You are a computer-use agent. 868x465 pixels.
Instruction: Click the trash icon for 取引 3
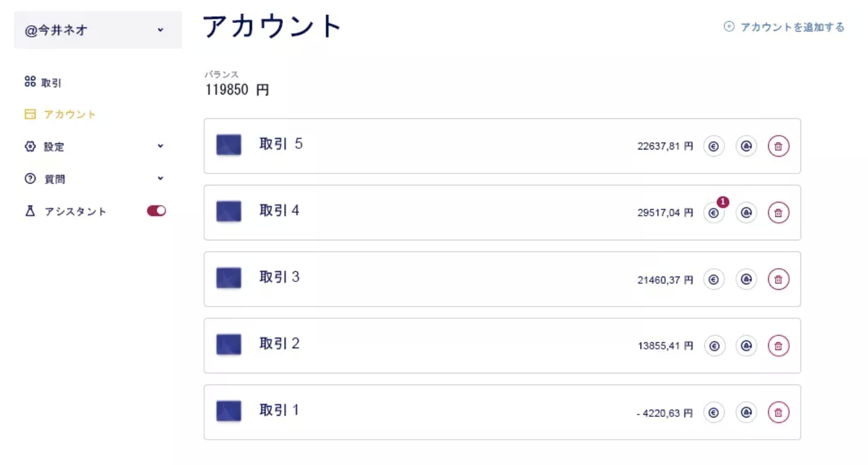click(778, 279)
